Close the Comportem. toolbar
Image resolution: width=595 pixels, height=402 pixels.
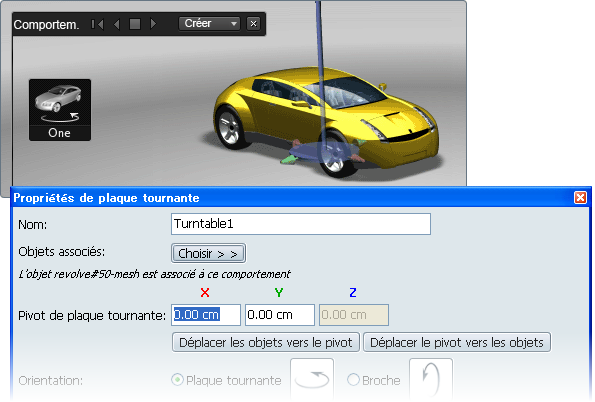[x=253, y=24]
